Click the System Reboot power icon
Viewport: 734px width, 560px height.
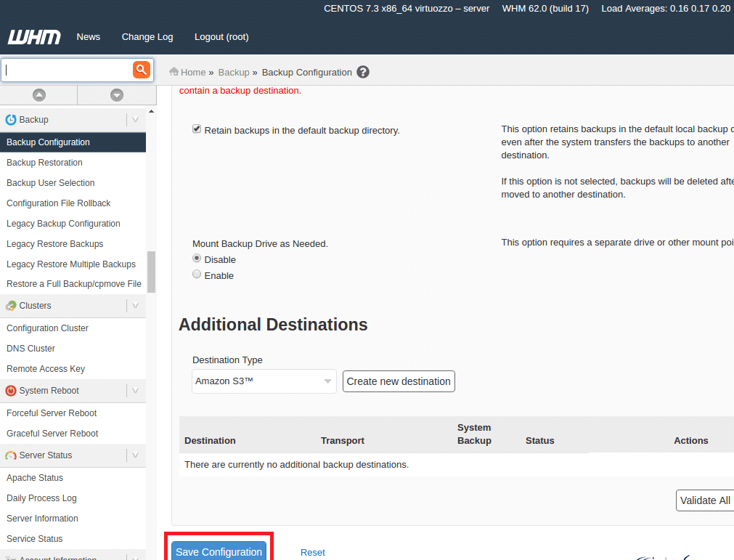[11, 391]
